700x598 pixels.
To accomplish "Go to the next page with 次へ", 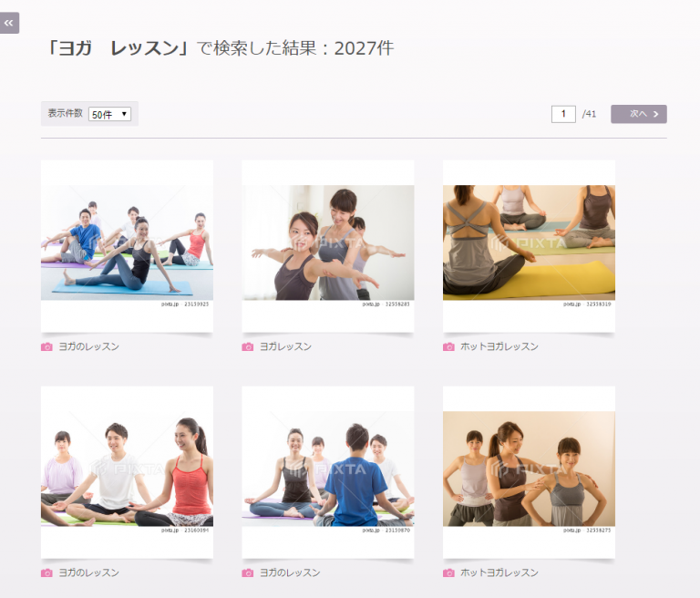I will [638, 114].
